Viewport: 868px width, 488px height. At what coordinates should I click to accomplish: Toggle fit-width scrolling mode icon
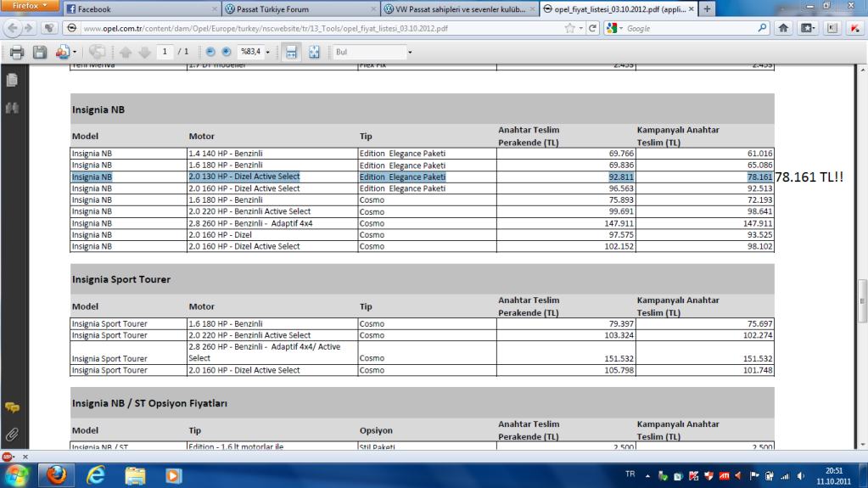(x=291, y=52)
